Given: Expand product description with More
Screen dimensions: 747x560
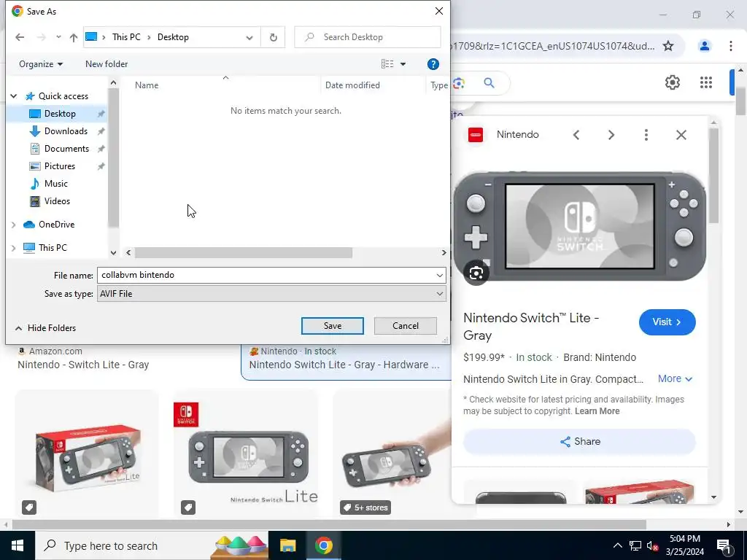Looking at the screenshot, I should tap(675, 378).
